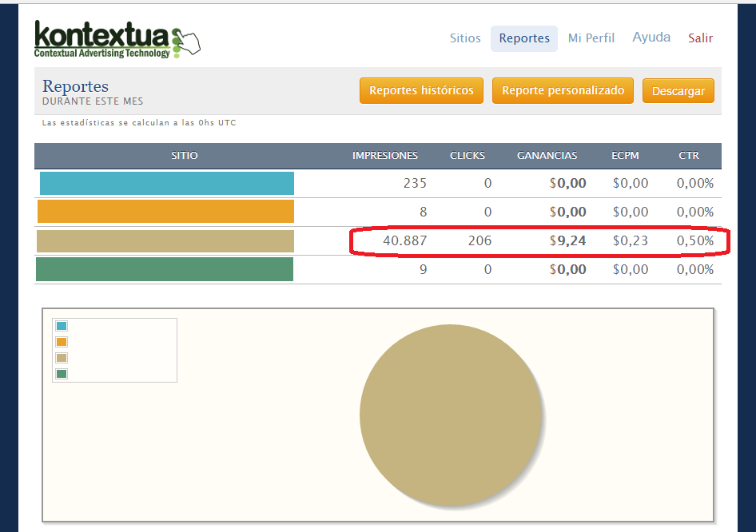Click the tan pie chart

(451, 415)
